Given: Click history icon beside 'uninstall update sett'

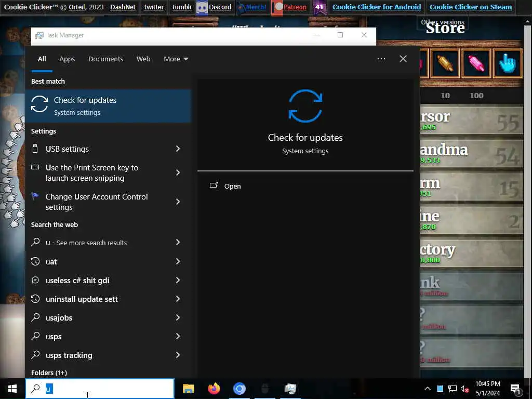Looking at the screenshot, I should click(x=35, y=299).
